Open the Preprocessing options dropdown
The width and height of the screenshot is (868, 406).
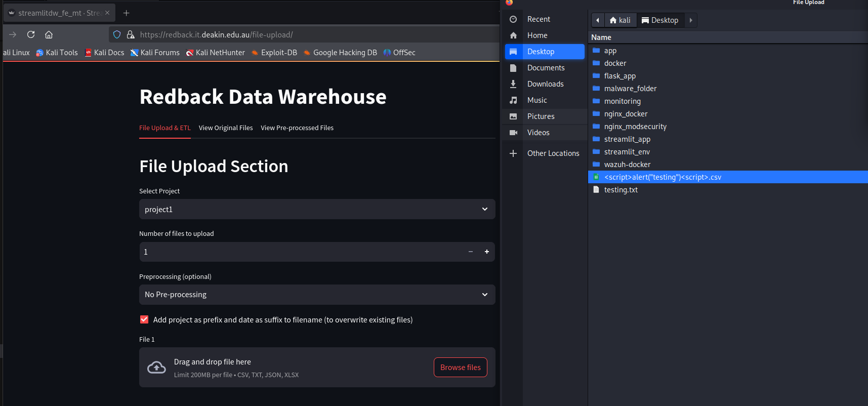click(x=317, y=295)
